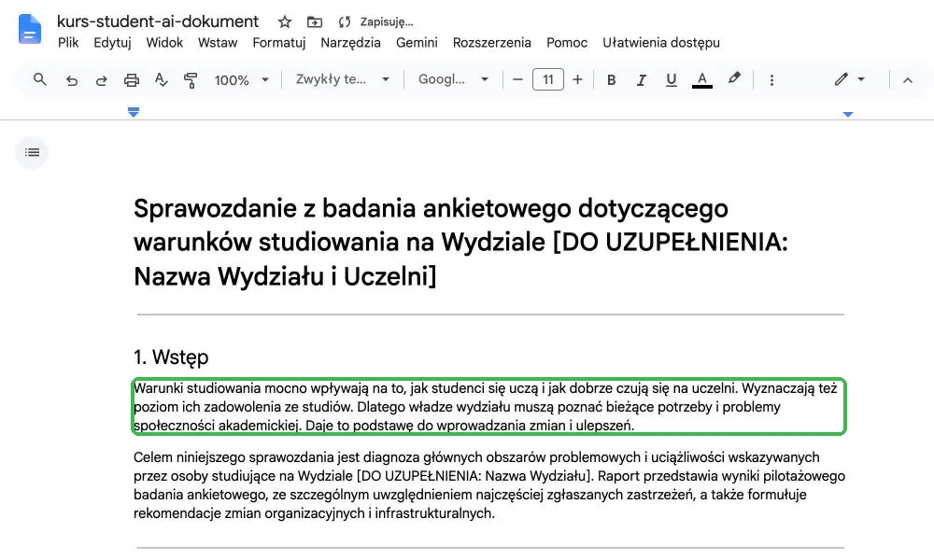Open the Narzędzia menu
The height and width of the screenshot is (560, 934).
point(351,42)
